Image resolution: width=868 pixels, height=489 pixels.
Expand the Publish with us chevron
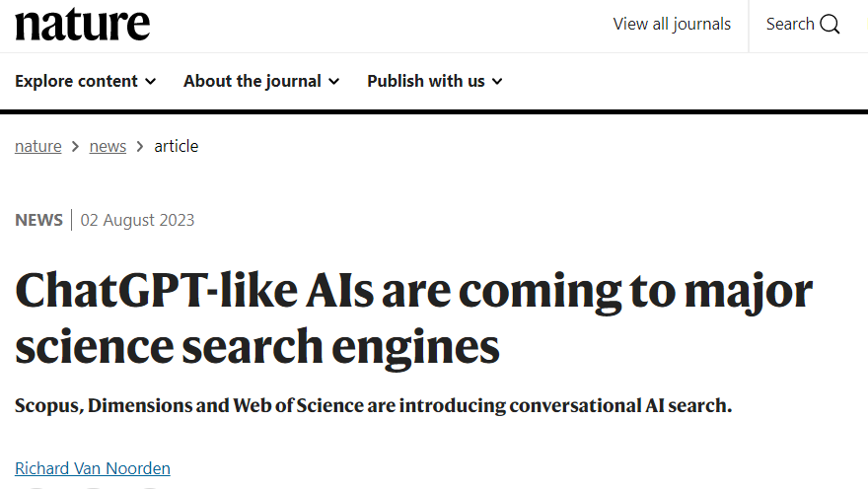coord(498,82)
